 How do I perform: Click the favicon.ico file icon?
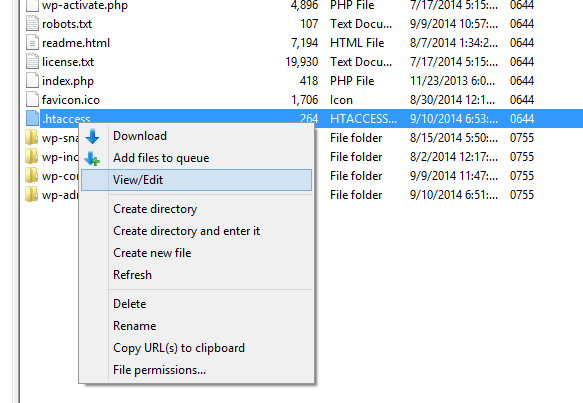tap(32, 99)
